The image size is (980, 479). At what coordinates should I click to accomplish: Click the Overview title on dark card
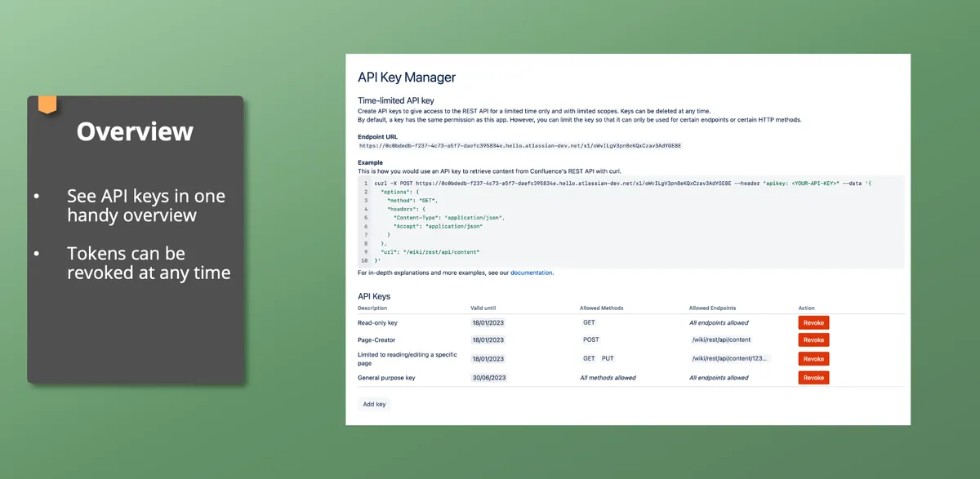pyautogui.click(x=135, y=131)
